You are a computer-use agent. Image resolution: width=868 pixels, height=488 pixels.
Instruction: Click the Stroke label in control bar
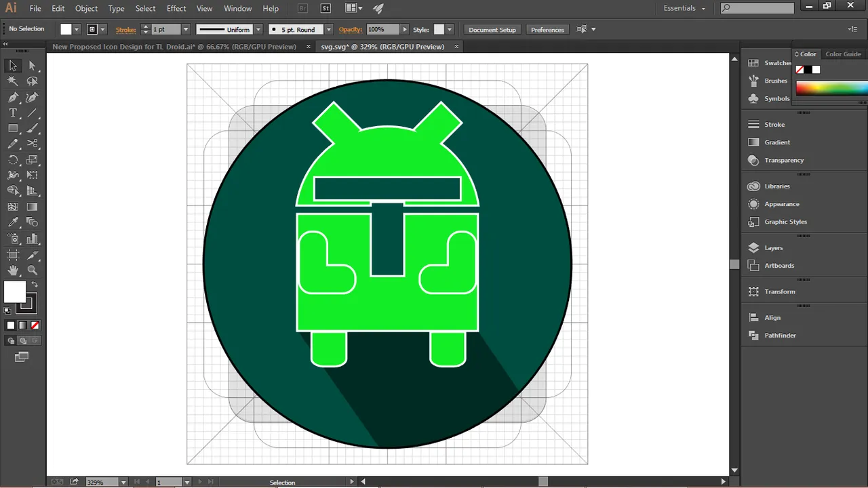point(125,30)
